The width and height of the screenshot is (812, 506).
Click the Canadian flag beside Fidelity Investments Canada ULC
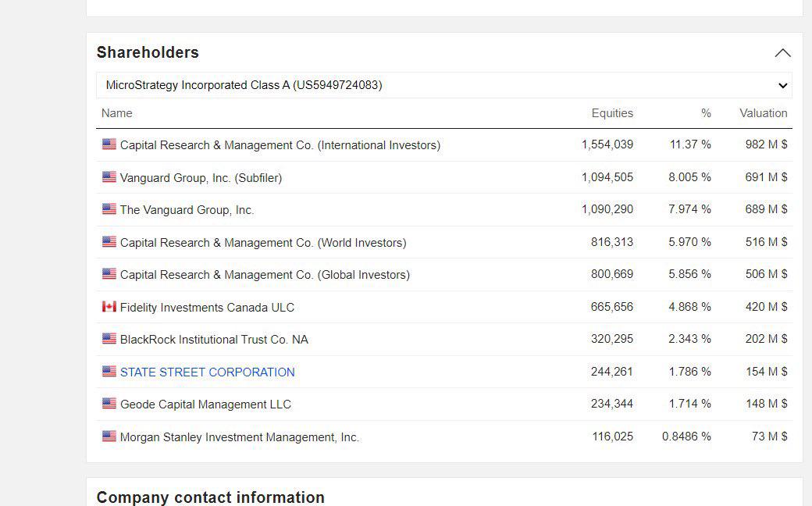(109, 306)
